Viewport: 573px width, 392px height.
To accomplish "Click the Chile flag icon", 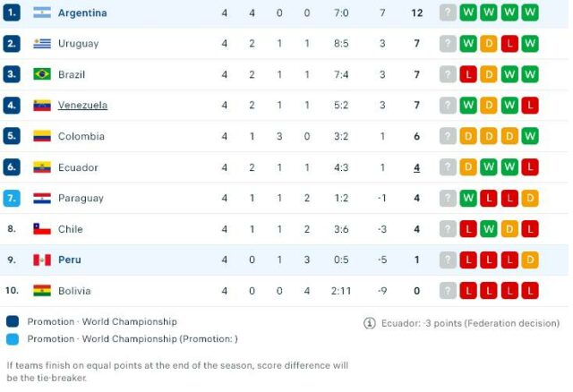I will point(42,229).
